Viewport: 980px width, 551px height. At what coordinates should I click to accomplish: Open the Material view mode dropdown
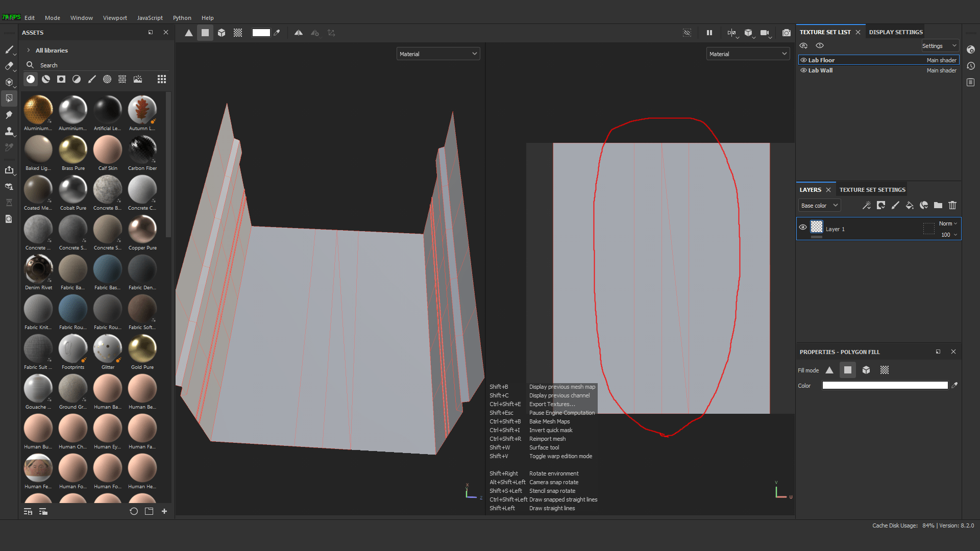(438, 54)
